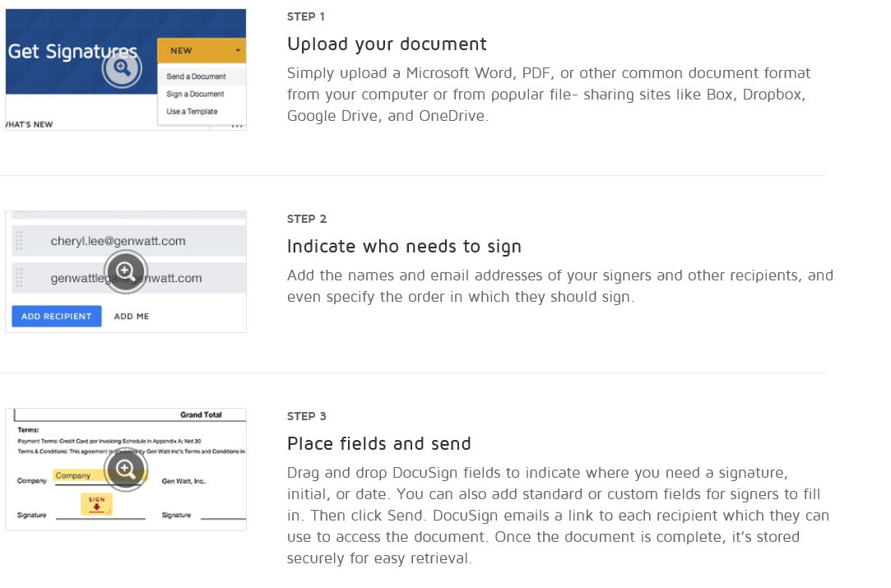Click the drag handle beside cheryl.lee@genwatt.com
The width and height of the screenshot is (891, 588).
[x=18, y=240]
